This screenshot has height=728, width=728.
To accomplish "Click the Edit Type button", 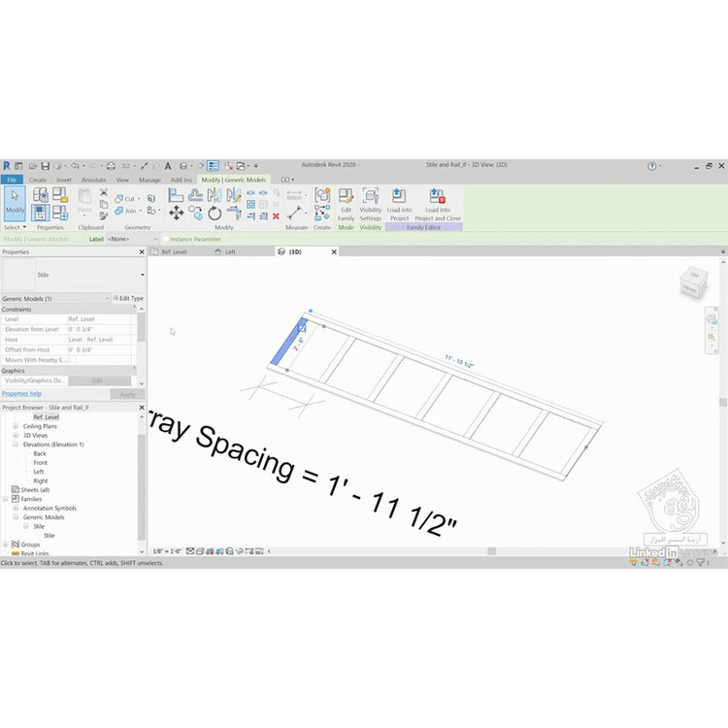I will (128, 299).
